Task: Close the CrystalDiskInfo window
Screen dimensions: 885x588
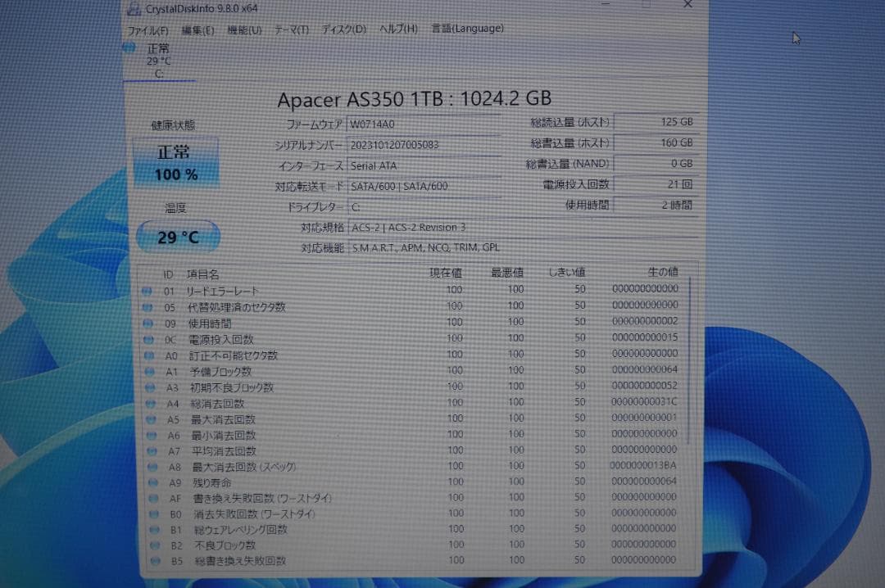Action: pyautogui.click(x=688, y=5)
